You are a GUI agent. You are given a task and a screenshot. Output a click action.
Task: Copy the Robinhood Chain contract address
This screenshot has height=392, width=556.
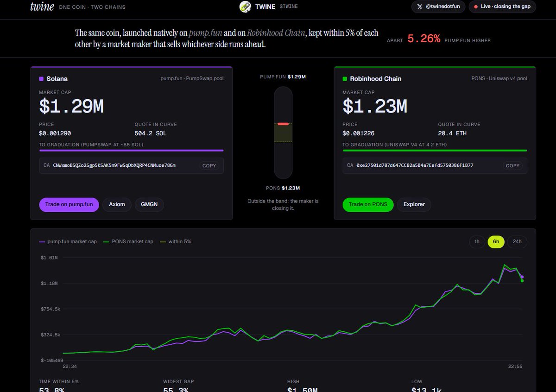(x=512, y=165)
